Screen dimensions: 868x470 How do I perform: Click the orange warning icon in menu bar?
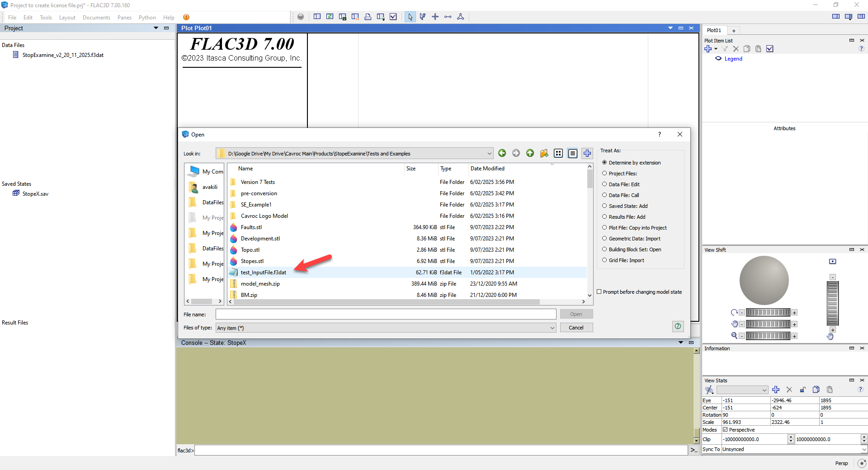click(186, 17)
